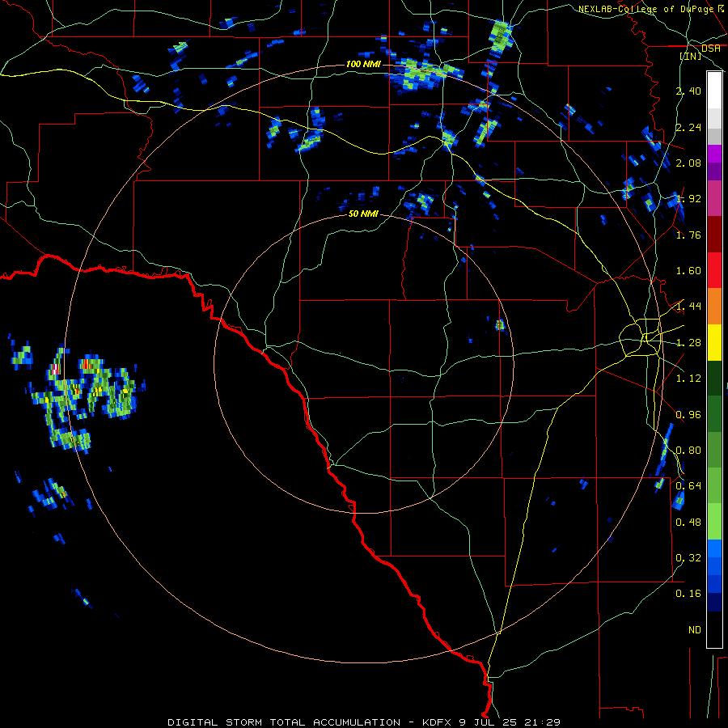Click the dark red legend swatch
This screenshot has width=728, height=728.
coord(714,235)
